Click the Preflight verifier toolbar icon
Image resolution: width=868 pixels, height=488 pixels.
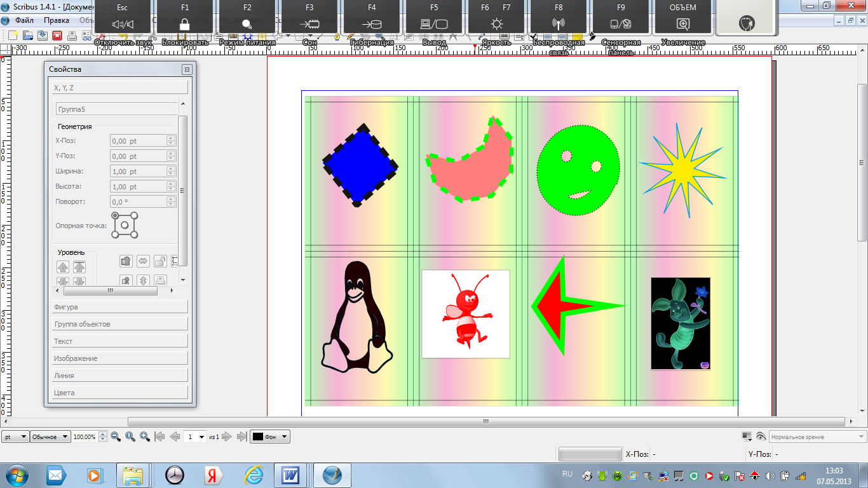pos(87,36)
